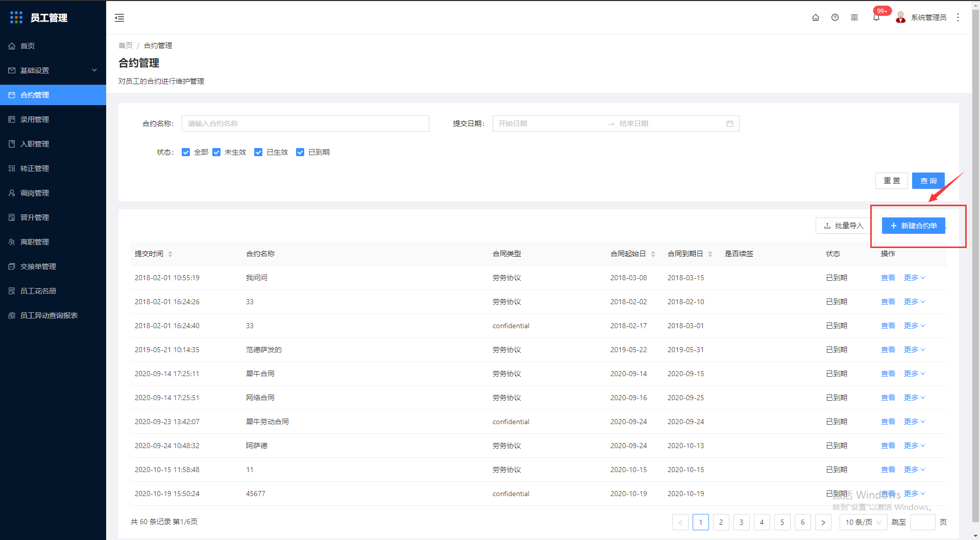Open the 10 条/页 page size dropdown
The width and height of the screenshot is (980, 540).
pos(864,522)
